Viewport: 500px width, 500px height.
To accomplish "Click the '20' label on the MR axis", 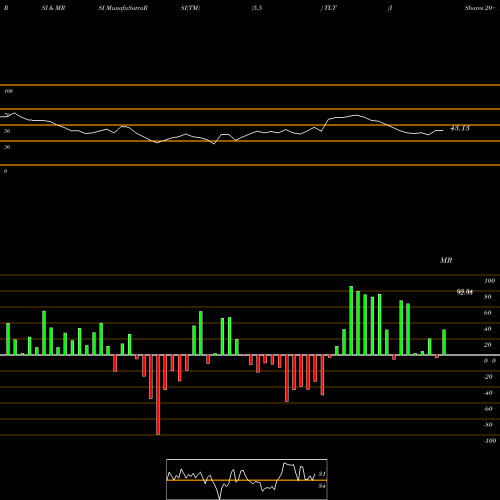I will [488, 345].
